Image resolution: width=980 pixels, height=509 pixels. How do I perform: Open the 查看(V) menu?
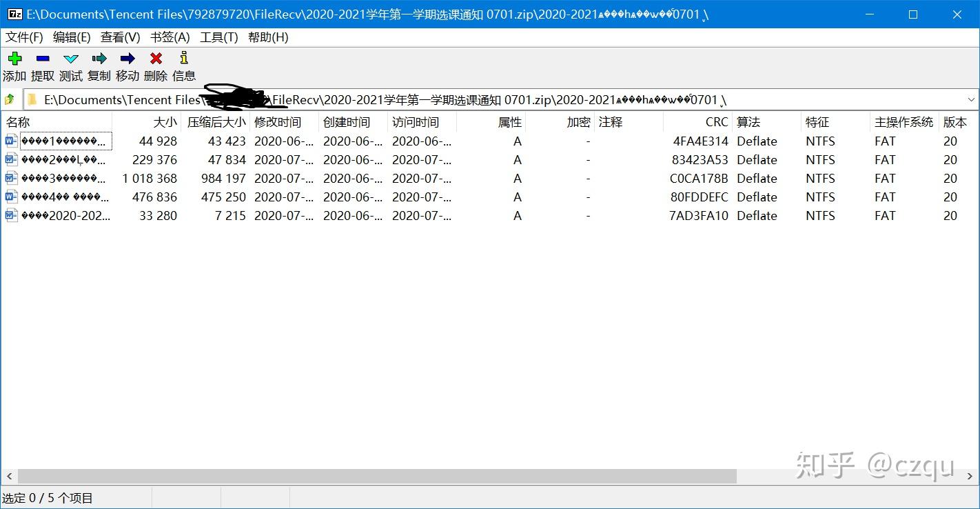(x=120, y=37)
